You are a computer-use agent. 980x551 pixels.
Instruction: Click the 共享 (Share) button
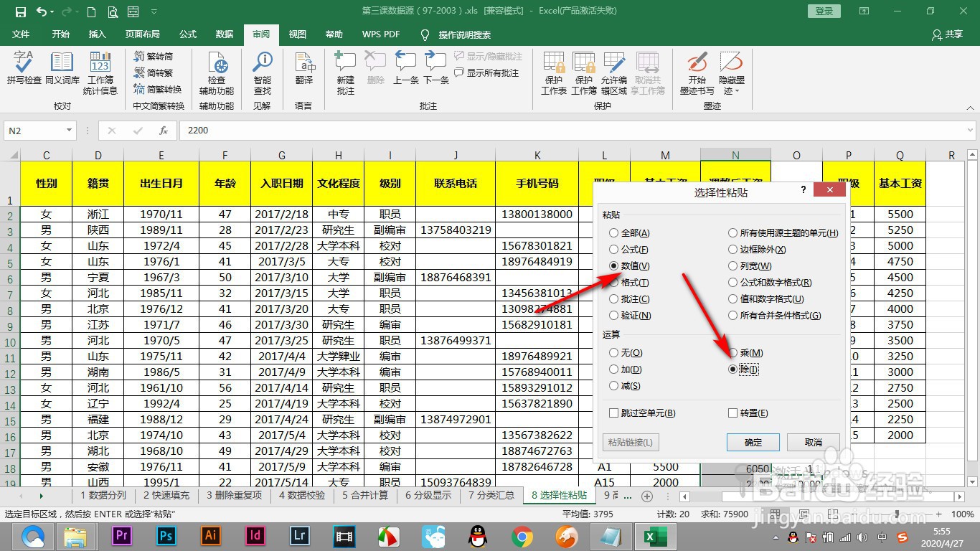[x=947, y=34]
